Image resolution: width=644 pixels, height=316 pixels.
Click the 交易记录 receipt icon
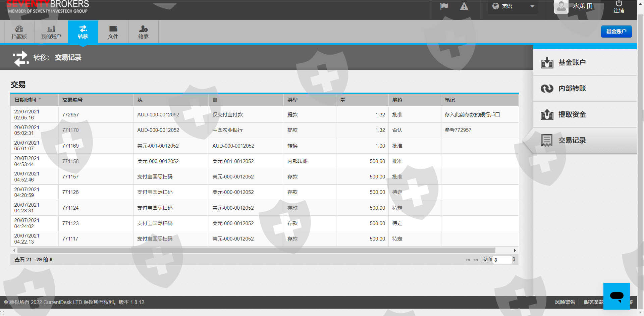click(x=547, y=141)
